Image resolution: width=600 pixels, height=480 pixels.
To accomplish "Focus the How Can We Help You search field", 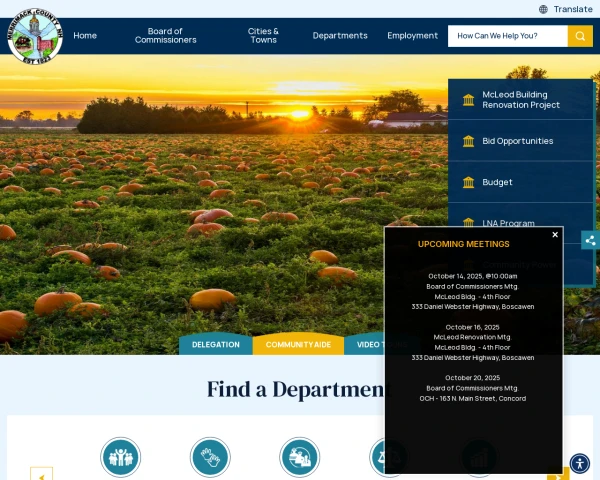I will click(x=508, y=36).
